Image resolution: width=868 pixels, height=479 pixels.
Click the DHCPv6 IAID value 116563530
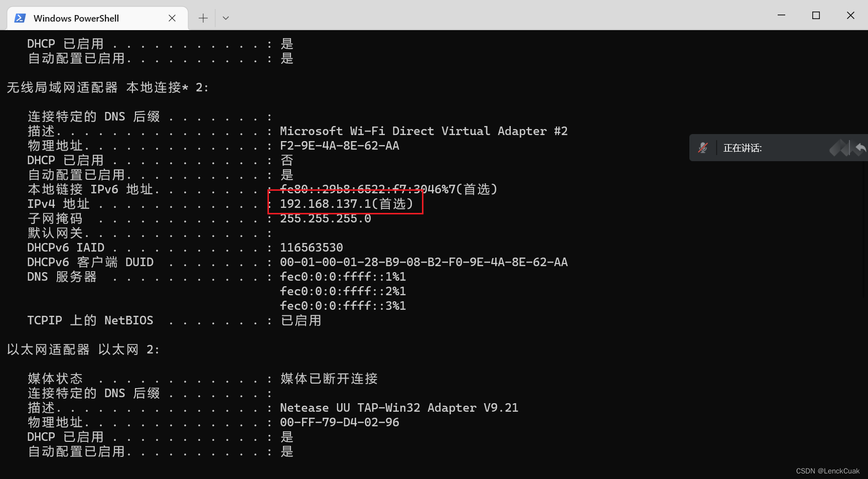(312, 247)
